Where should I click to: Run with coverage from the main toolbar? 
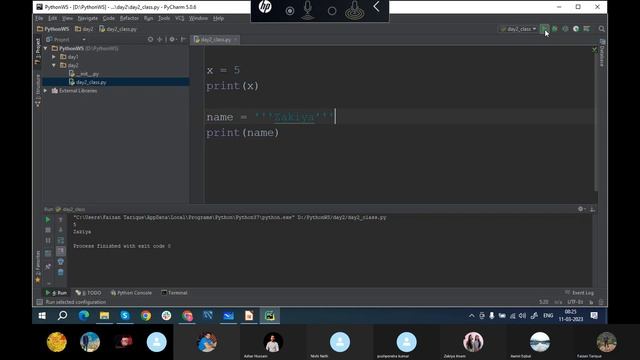click(565, 29)
